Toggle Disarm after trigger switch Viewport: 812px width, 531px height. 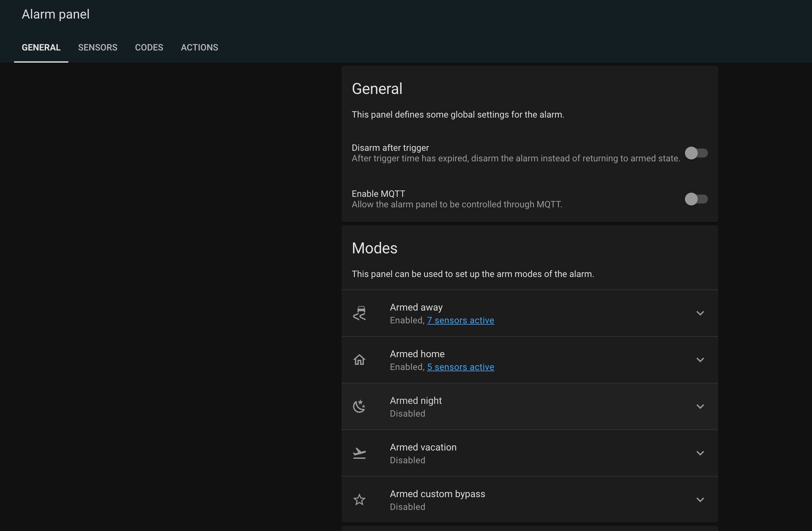pyautogui.click(x=696, y=153)
